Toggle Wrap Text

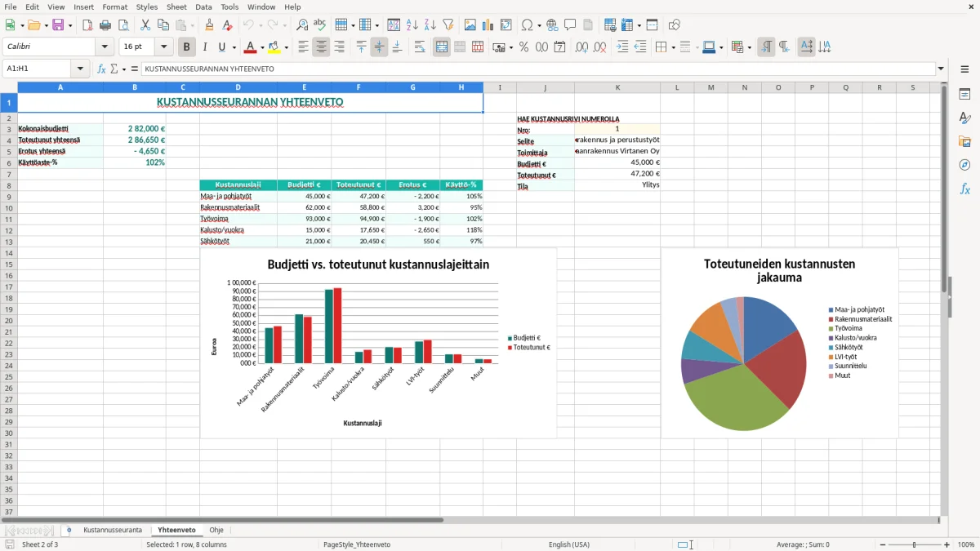tap(420, 47)
